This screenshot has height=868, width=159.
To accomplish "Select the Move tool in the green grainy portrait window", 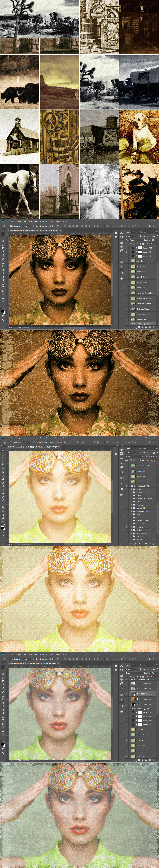I will click(x=3, y=667).
